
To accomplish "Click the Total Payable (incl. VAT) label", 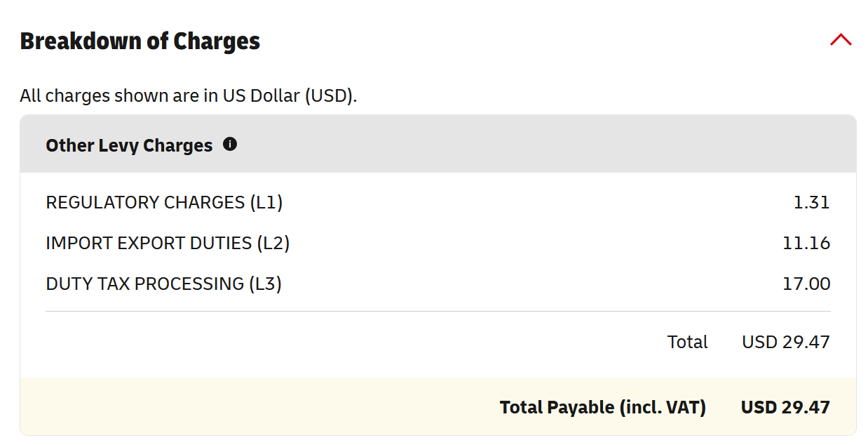I will pos(602,407).
